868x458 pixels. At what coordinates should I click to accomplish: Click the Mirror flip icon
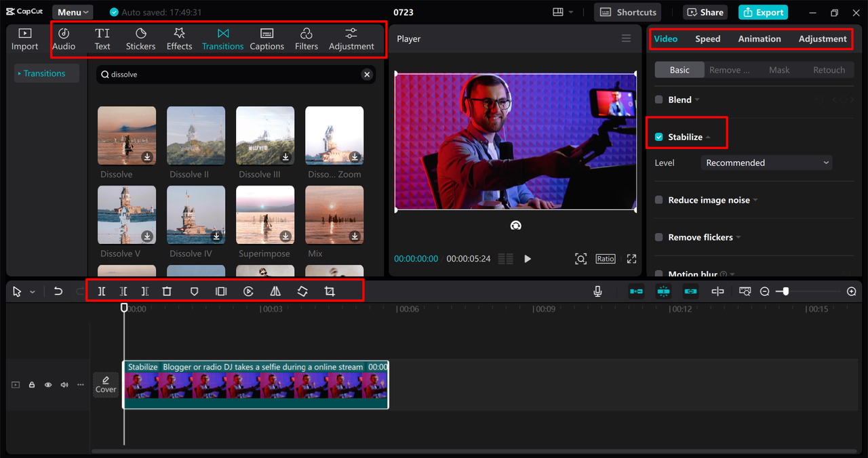[x=275, y=291]
